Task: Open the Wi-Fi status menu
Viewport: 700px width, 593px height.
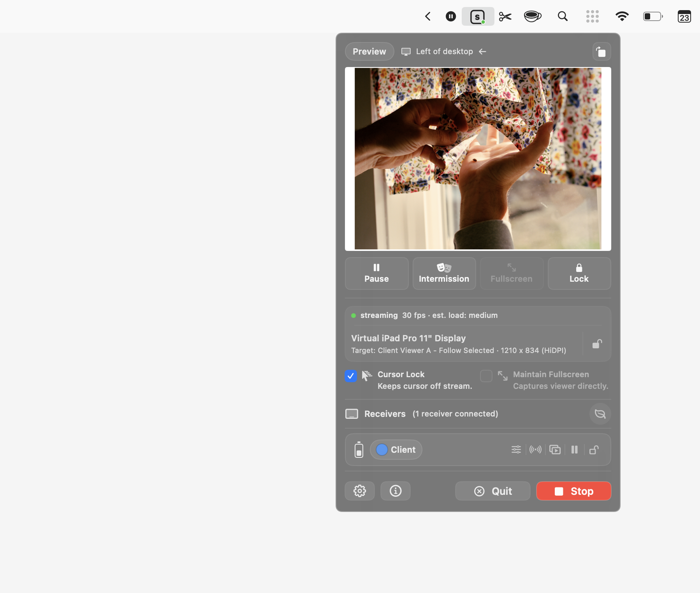Action: coord(622,16)
